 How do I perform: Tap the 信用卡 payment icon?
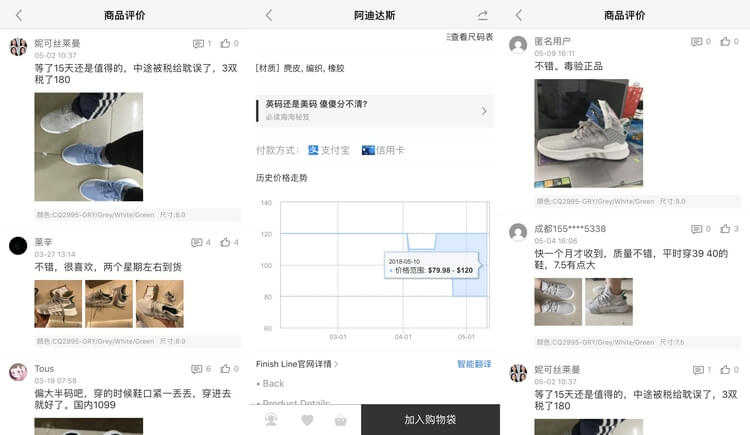(368, 150)
